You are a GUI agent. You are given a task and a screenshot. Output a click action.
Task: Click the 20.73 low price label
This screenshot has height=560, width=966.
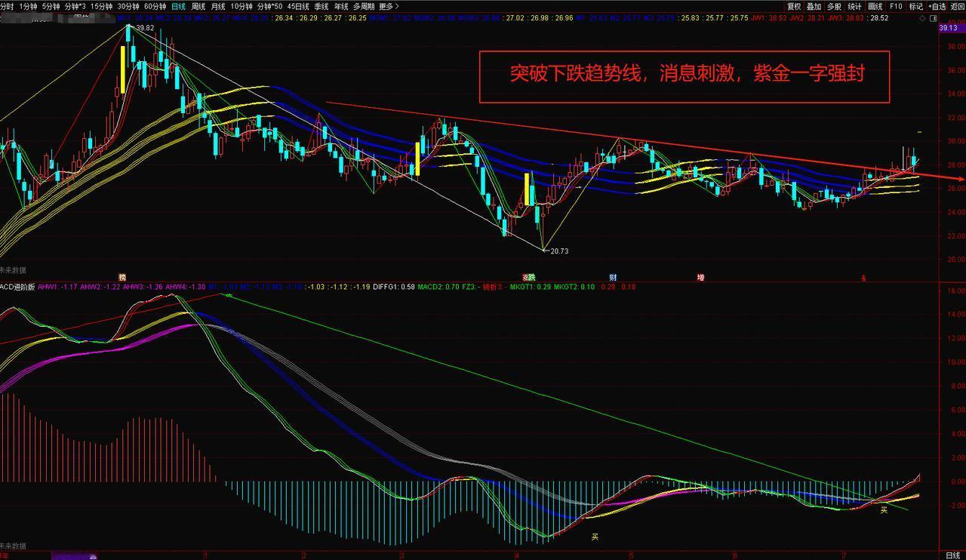point(559,251)
